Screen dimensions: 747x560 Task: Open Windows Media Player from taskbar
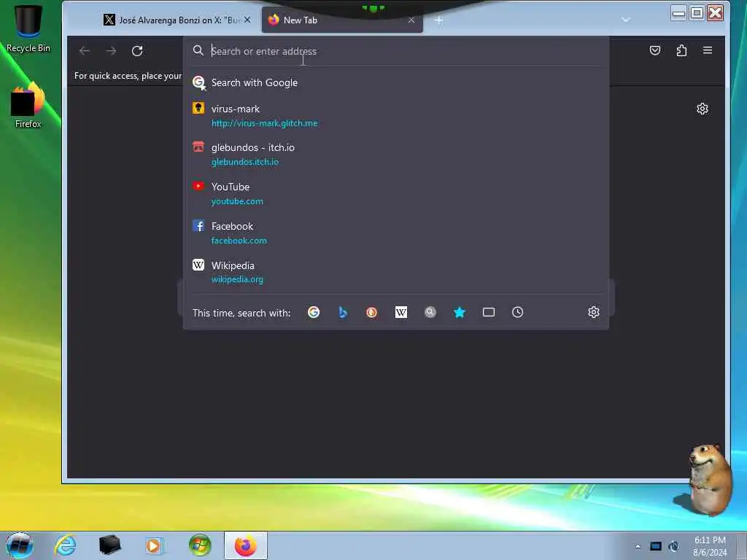click(155, 545)
